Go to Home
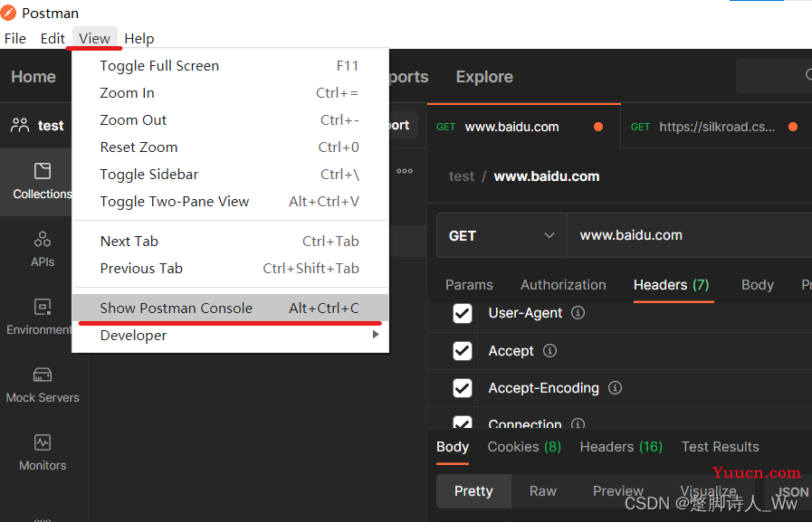Image resolution: width=812 pixels, height=522 pixels. [33, 77]
